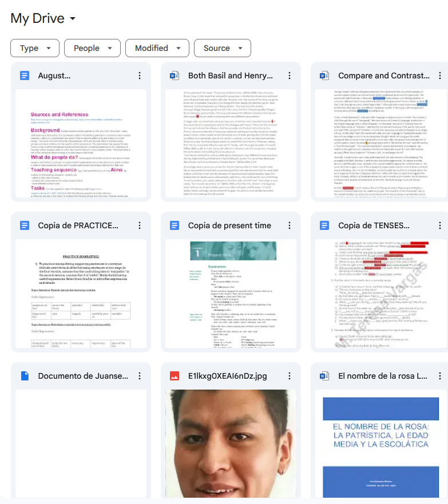
Task: Open more actions for August file
Action: pos(140,76)
